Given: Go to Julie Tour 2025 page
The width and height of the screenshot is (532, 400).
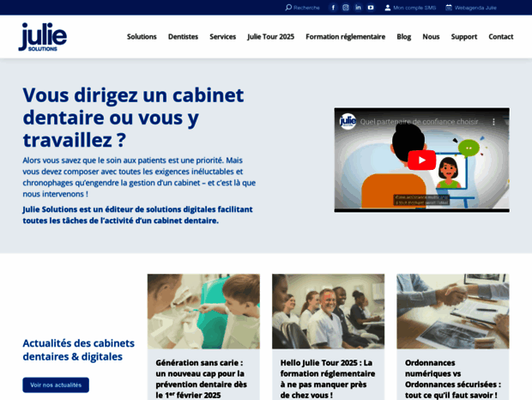Looking at the screenshot, I should pos(271,37).
